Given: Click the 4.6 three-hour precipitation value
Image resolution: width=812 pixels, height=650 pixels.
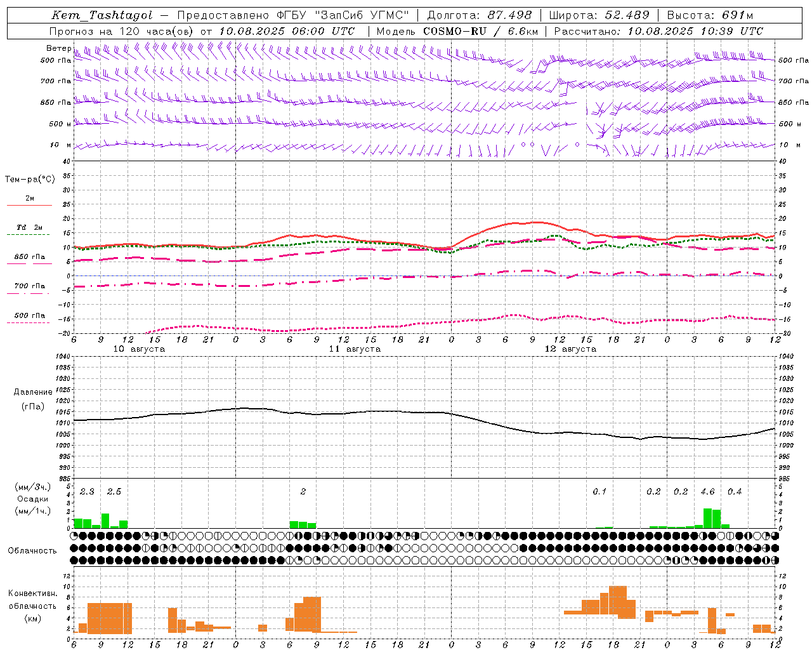Looking at the screenshot, I should click(x=707, y=491).
